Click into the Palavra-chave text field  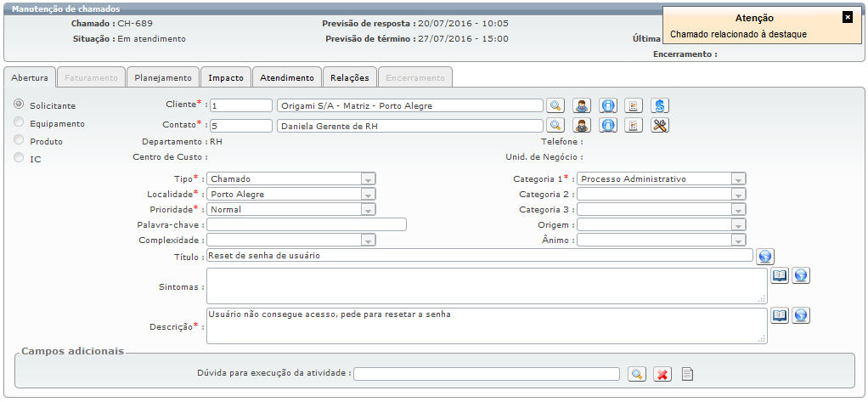pos(307,225)
